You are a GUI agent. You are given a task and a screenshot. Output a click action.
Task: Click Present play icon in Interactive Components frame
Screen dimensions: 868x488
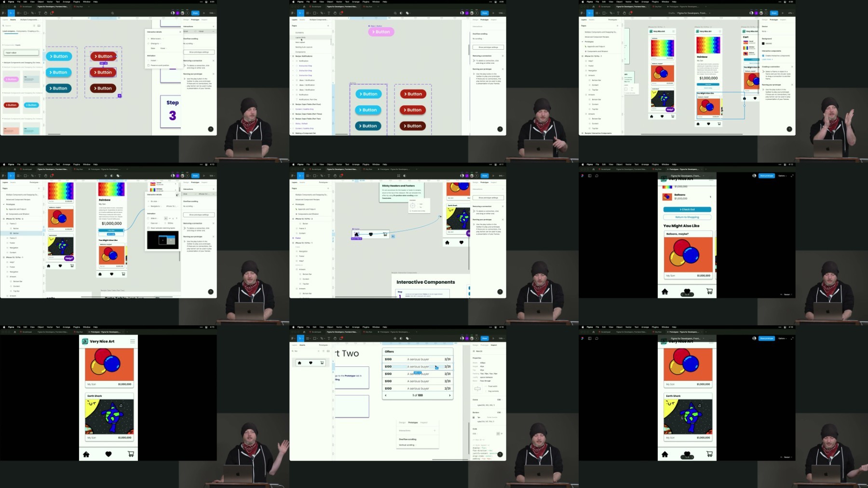493,176
